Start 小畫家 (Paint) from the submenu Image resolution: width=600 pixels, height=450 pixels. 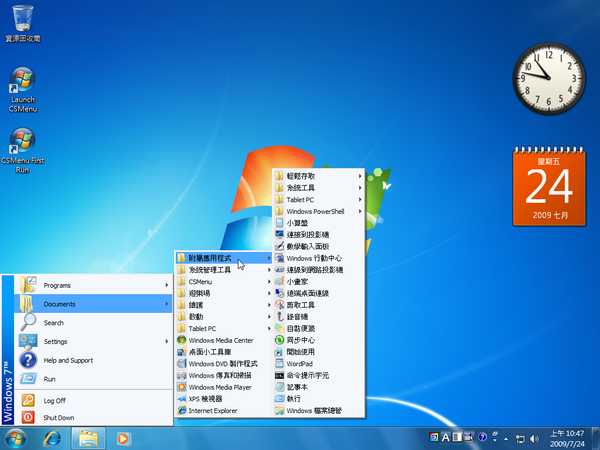click(x=319, y=282)
